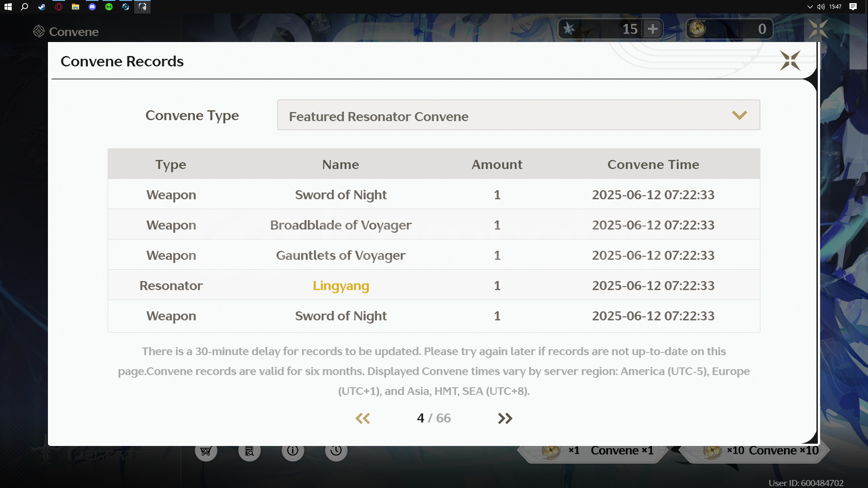Viewport: 868px width, 488px height.
Task: Click the Convene Time column header
Action: pyautogui.click(x=653, y=164)
